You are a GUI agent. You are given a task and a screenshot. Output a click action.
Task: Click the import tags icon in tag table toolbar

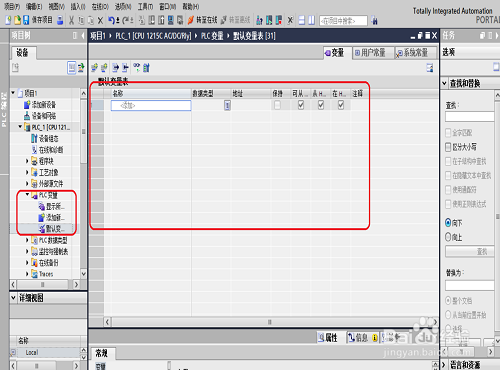tap(125, 68)
